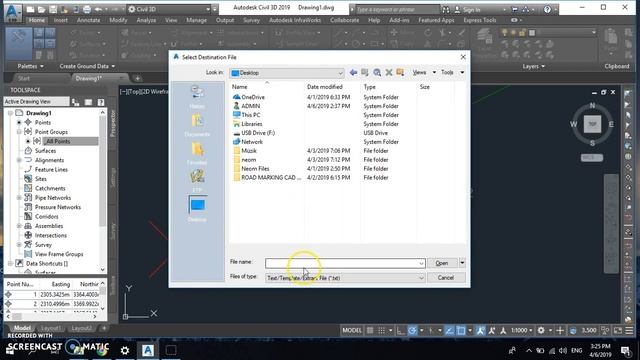
Task: Open the Annotate ribbon tab
Action: [88, 20]
